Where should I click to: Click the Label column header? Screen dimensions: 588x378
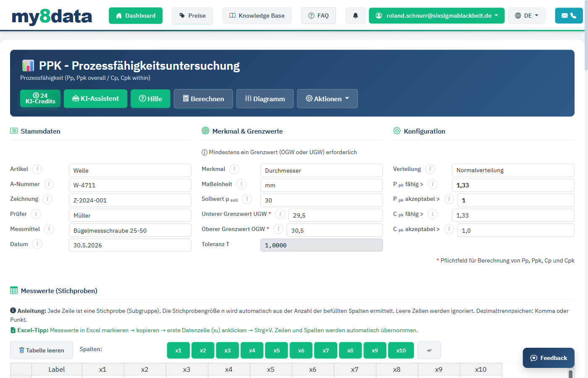[x=57, y=369]
